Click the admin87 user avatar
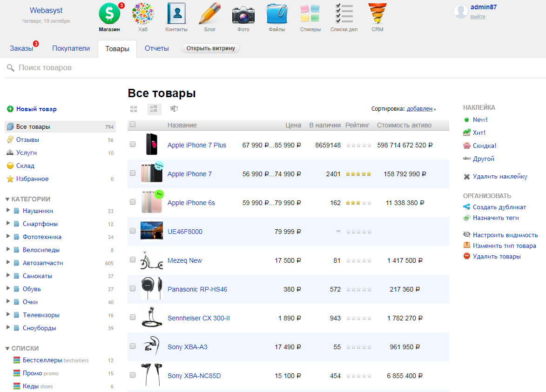The image size is (546, 392). 461,11
